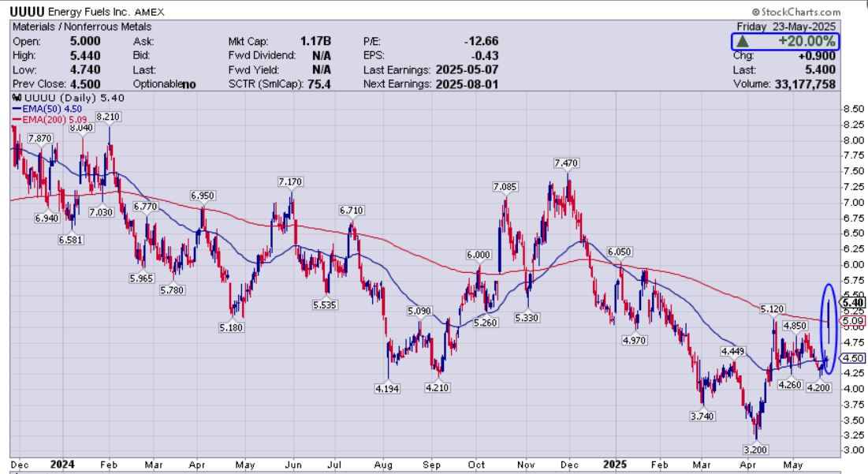This screenshot has width=868, height=474.
Task: Click the 5.330 price label
Action: 527,317
